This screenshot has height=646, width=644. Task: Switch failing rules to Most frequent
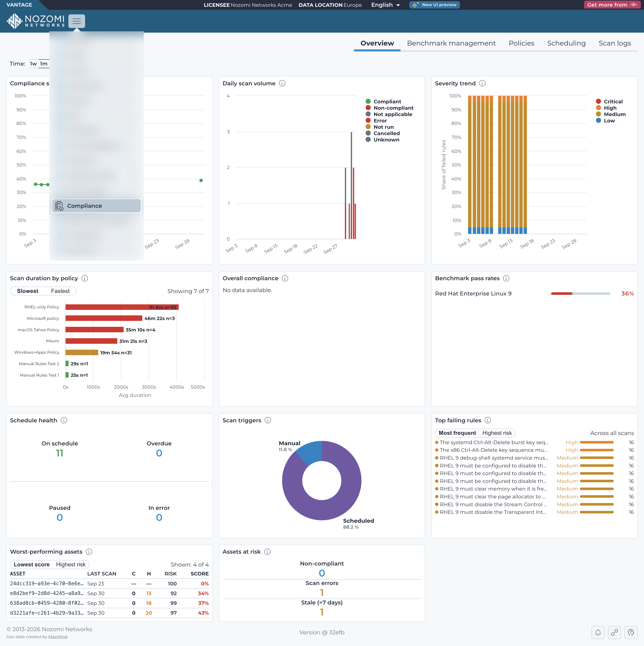tap(457, 433)
